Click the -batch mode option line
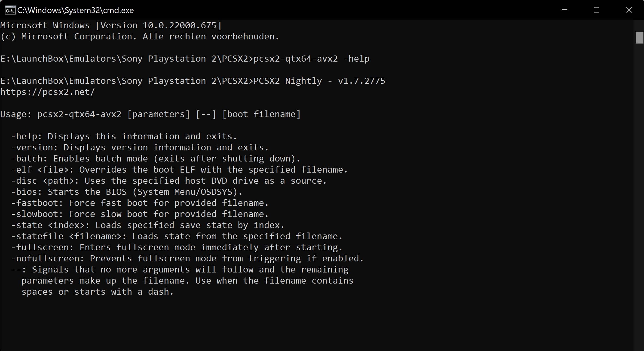 (x=156, y=158)
